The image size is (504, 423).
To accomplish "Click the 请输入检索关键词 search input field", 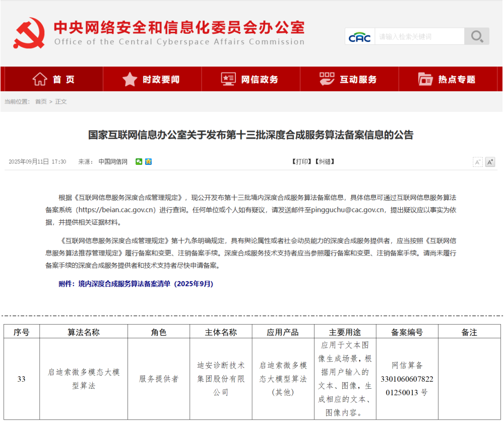I will click(x=421, y=36).
